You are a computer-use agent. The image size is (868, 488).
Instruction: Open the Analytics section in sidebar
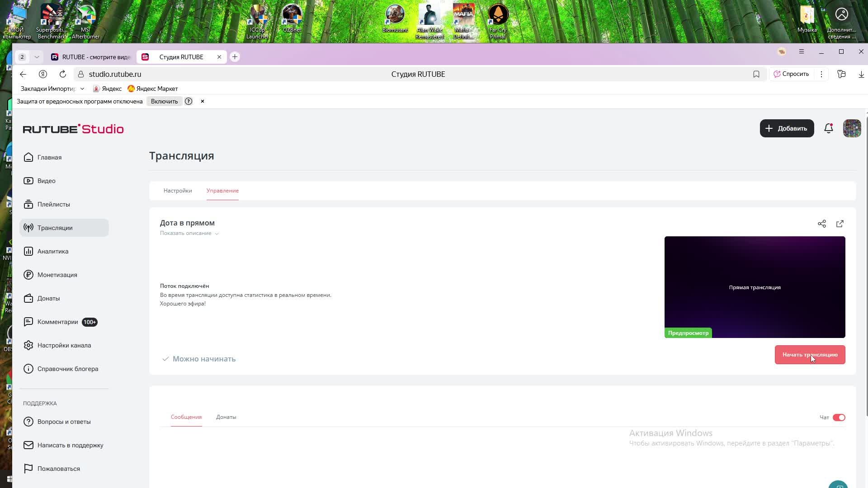[x=52, y=251]
